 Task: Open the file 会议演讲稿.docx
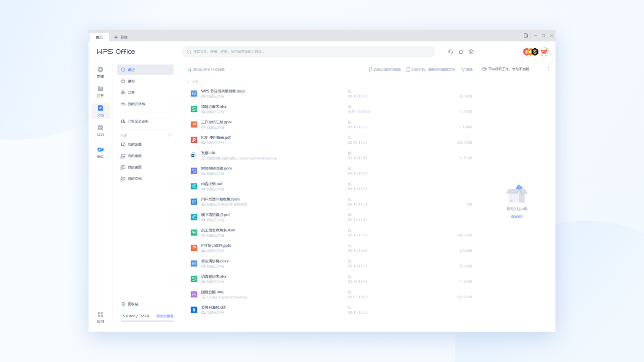(215, 261)
